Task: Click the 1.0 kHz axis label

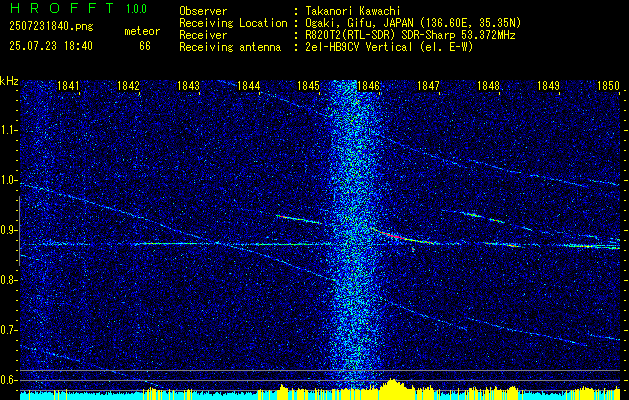Action: [x=8, y=181]
